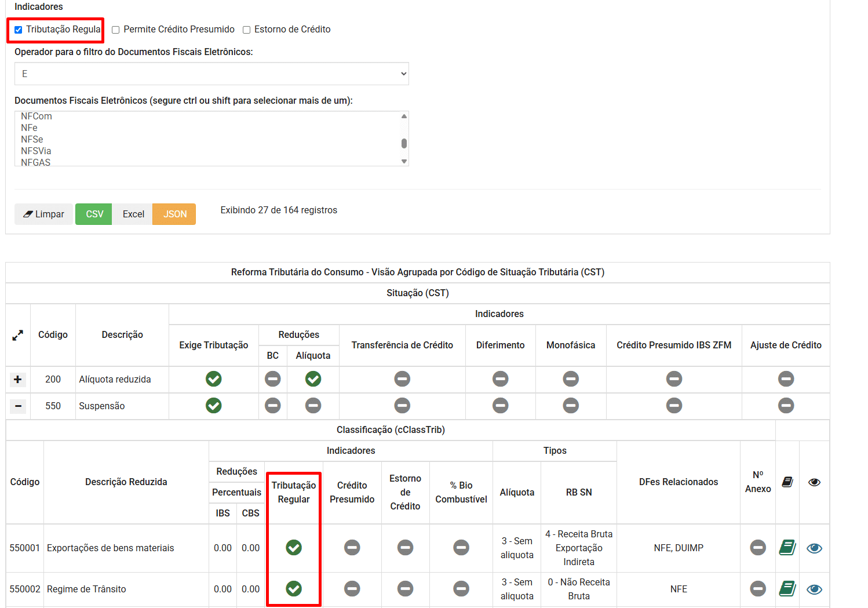Open the green book icon for 550001
The height and width of the screenshot is (608, 868).
tap(787, 548)
